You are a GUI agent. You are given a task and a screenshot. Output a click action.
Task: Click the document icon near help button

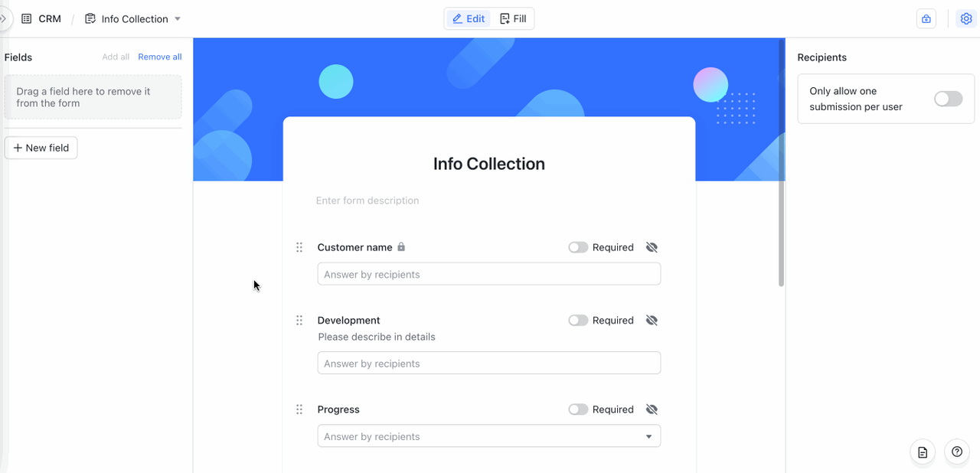923,452
